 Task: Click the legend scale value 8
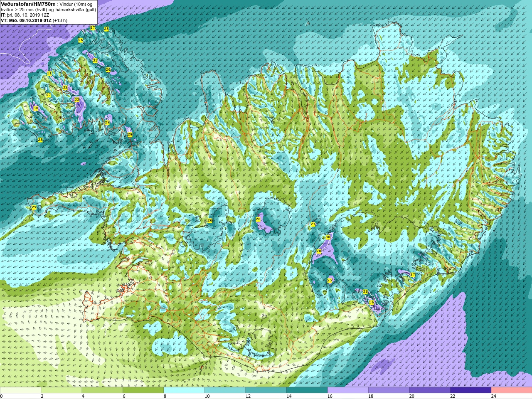[165, 396]
